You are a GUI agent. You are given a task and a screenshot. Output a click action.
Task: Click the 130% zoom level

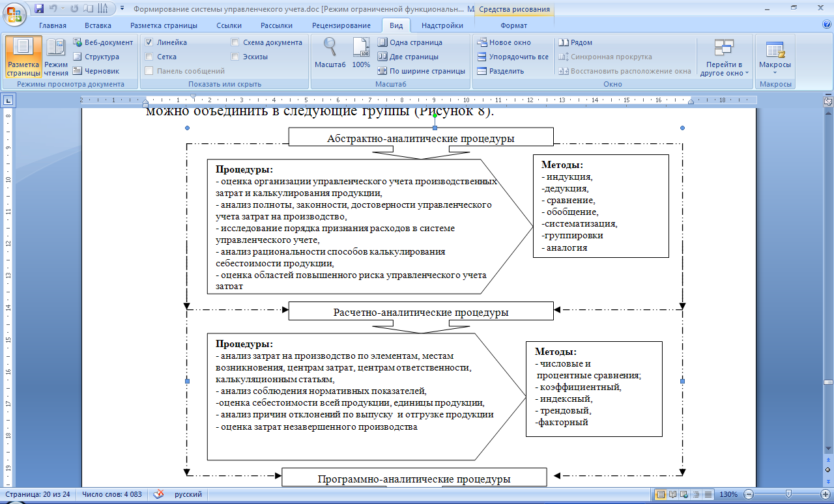click(x=727, y=495)
